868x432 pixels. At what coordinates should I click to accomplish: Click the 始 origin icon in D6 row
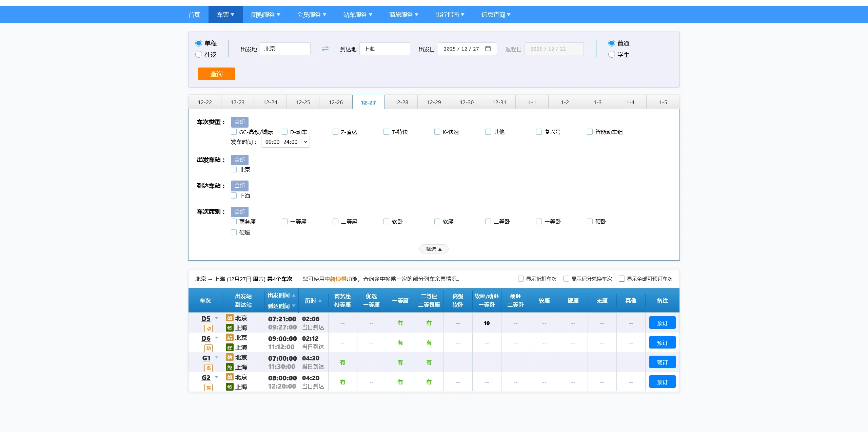click(230, 338)
